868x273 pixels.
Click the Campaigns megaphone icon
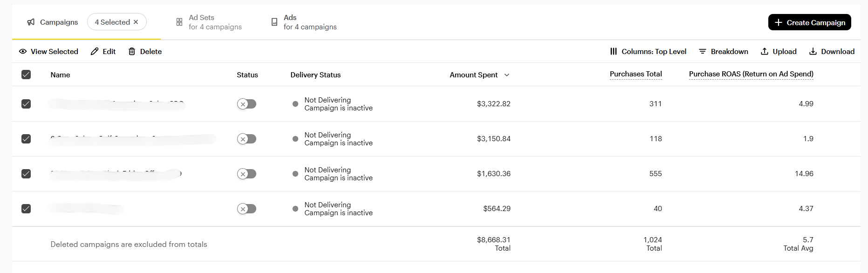(31, 22)
